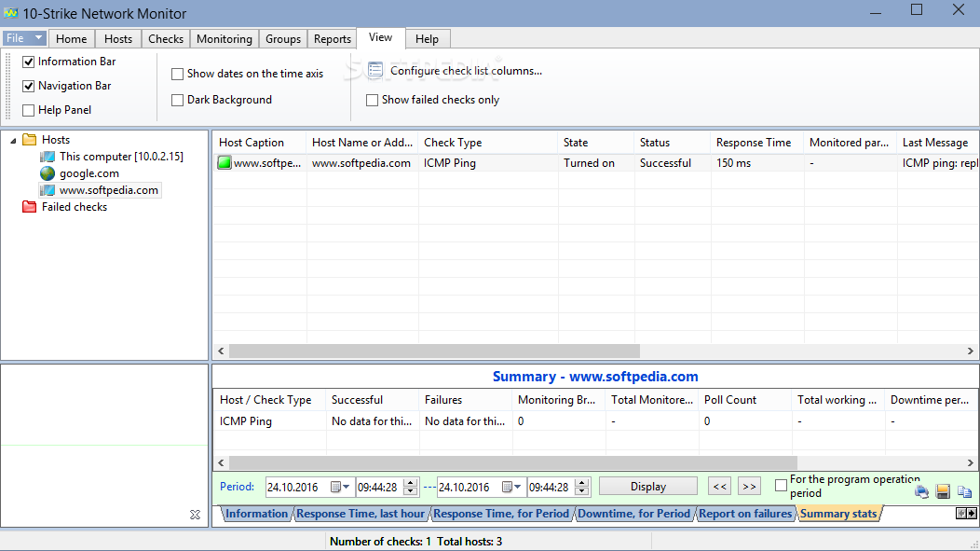Open the Downtime, for Period tab
Image resolution: width=980 pixels, height=551 pixels.
[x=633, y=514]
